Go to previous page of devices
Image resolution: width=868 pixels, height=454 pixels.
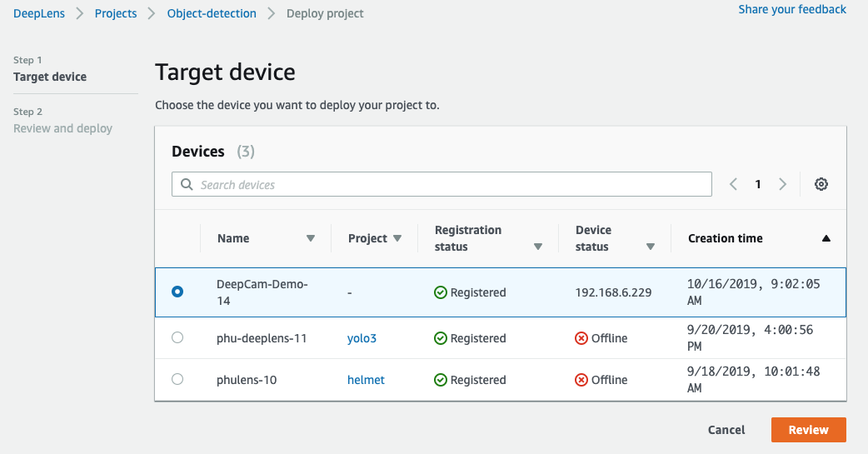pyautogui.click(x=734, y=184)
